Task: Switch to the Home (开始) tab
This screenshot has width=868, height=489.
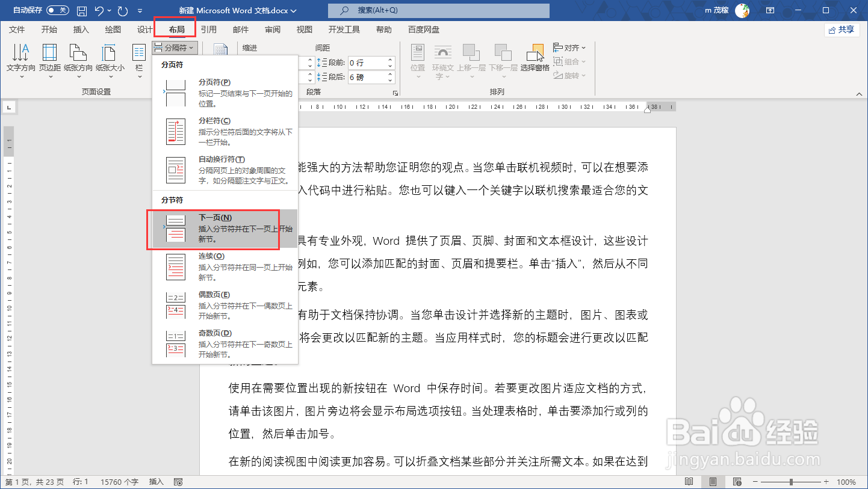Action: coord(49,29)
